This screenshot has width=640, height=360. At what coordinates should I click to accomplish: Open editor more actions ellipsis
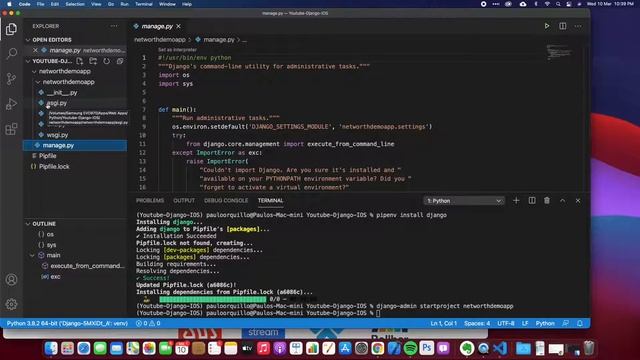(x=578, y=26)
